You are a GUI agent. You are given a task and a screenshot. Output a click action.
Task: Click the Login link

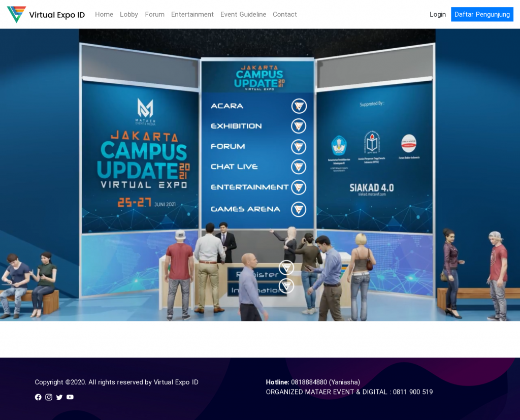point(437,14)
